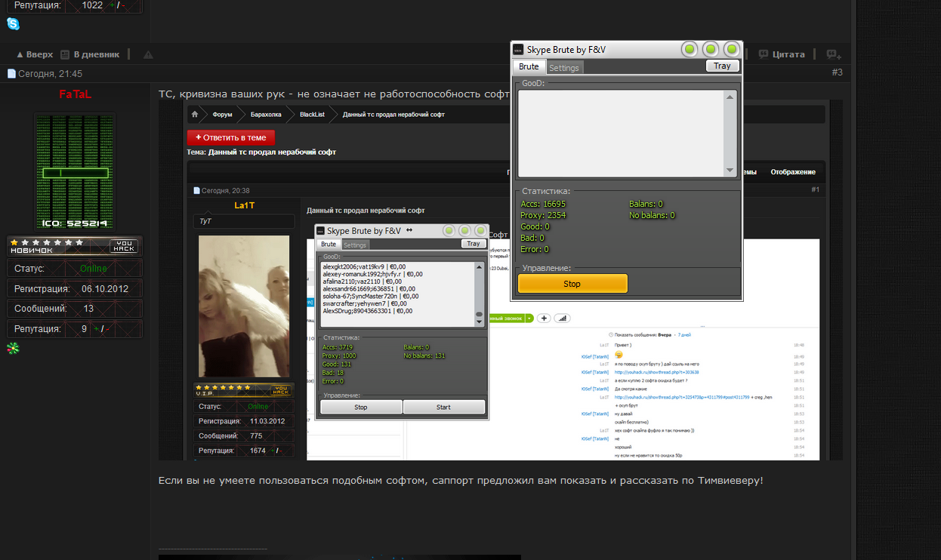
Task: Click the Tray button in front Skype Brute window
Action: coord(722,66)
